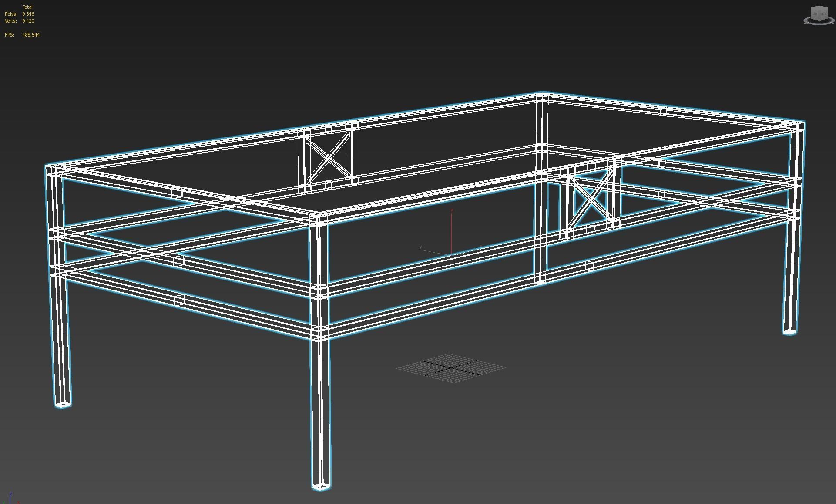
Task: Click the '488,544' FPS value
Action: (31, 35)
